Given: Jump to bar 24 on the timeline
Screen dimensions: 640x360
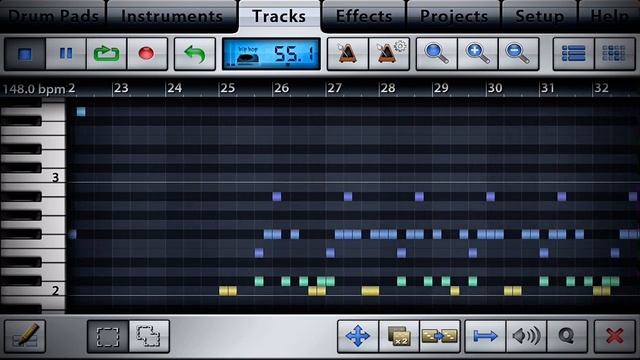Looking at the screenshot, I should click(174, 88).
